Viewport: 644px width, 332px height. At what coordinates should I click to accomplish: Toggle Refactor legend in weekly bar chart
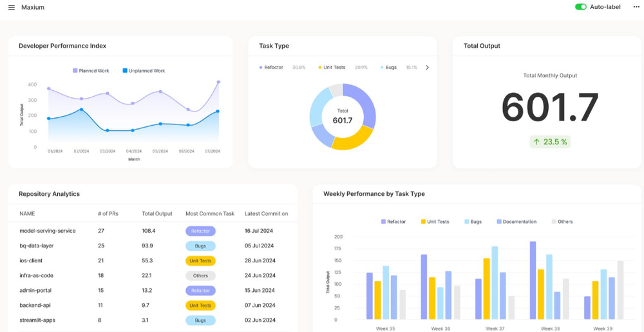point(393,222)
